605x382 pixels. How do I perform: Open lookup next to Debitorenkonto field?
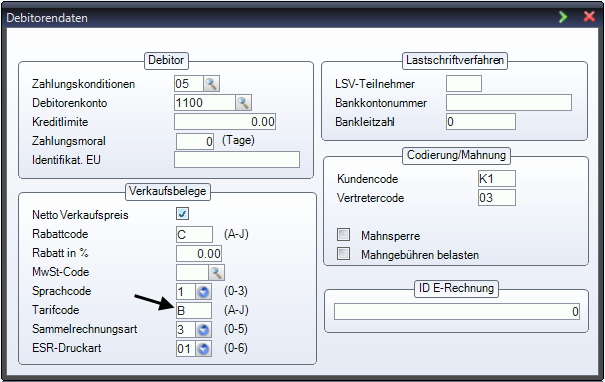click(x=243, y=103)
